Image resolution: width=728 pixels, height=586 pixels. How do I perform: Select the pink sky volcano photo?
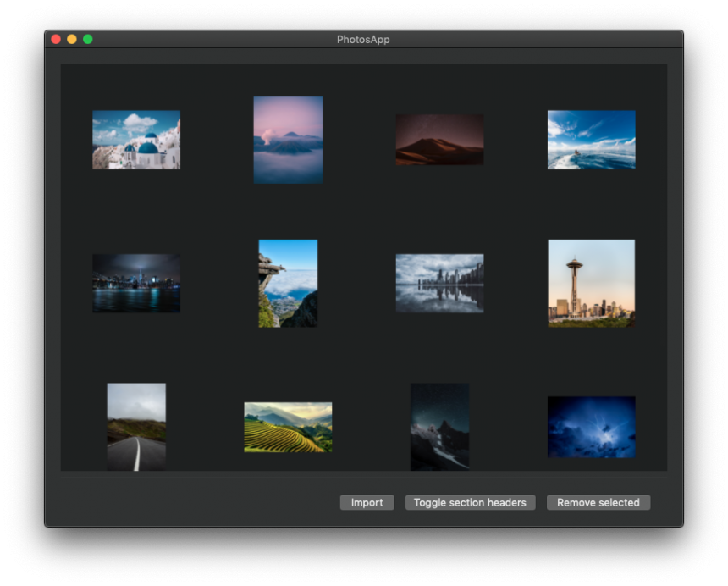point(288,140)
